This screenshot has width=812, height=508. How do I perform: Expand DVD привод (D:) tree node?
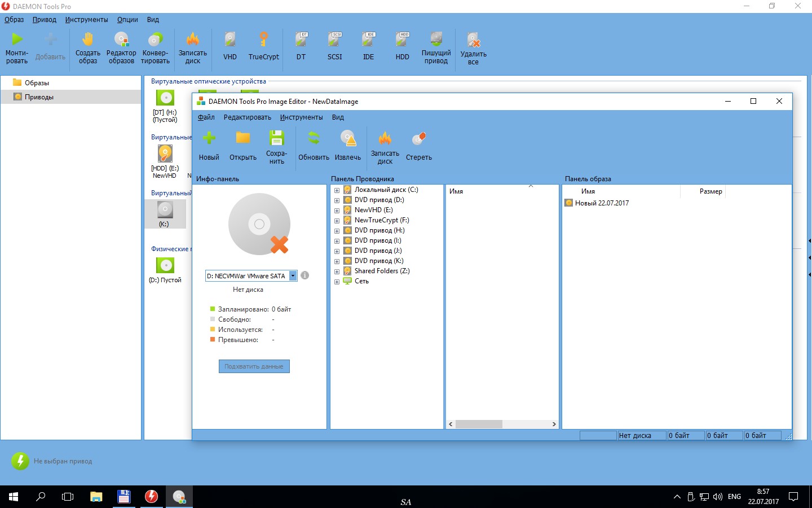click(337, 200)
